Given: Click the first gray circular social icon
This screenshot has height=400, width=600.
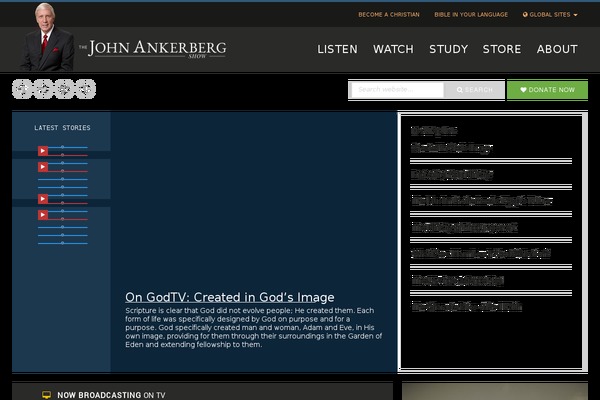Looking at the screenshot, I should tap(22, 89).
